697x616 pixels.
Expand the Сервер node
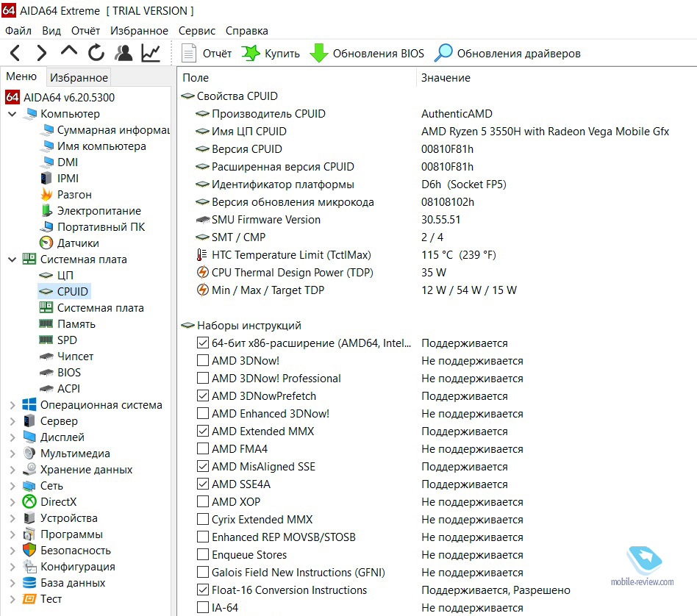tap(12, 421)
